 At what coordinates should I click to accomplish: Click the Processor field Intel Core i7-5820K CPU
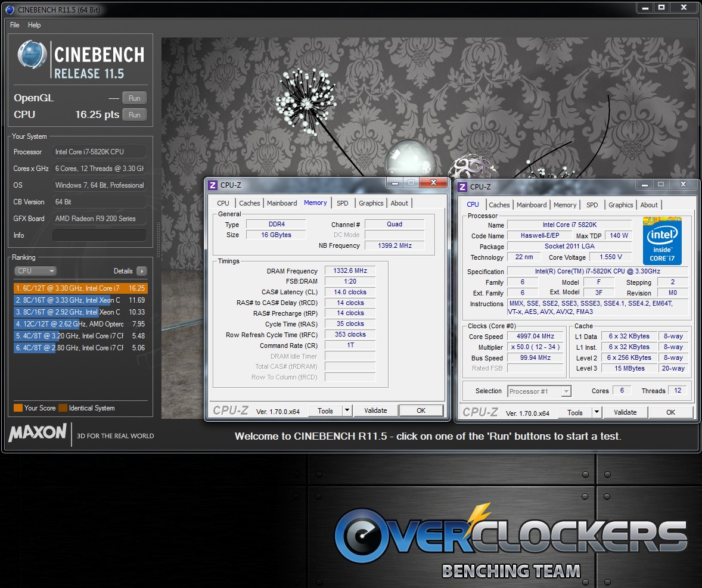point(100,152)
